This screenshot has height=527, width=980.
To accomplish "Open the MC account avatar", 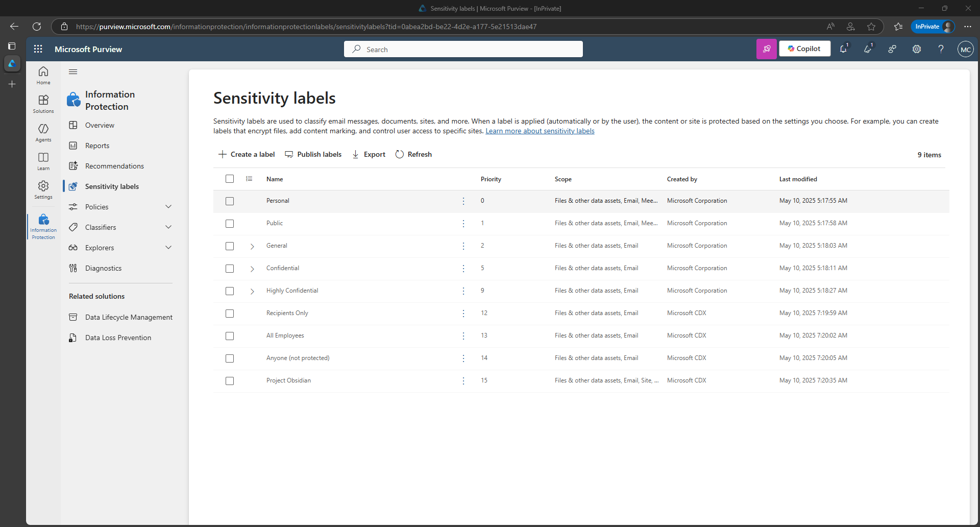I will (965, 49).
